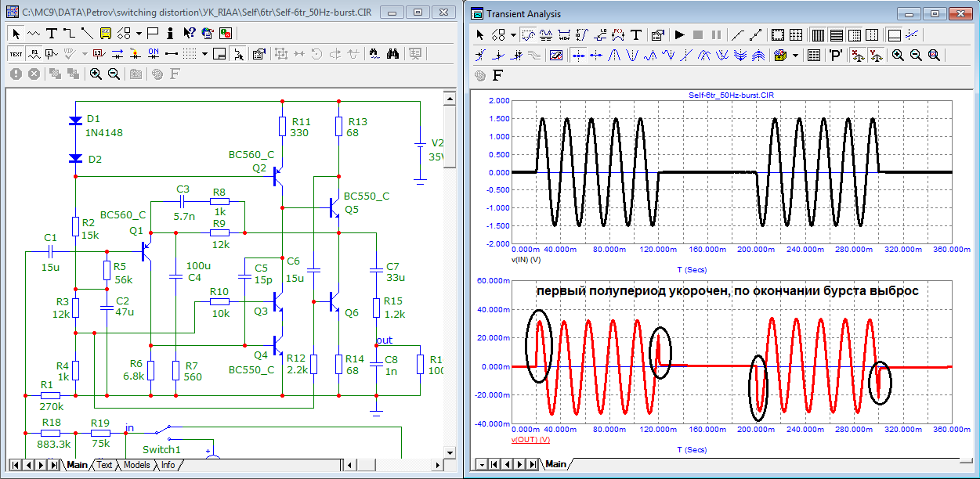980x479 pixels.
Task: Click the Help pointer question mark icon
Action: click(189, 33)
